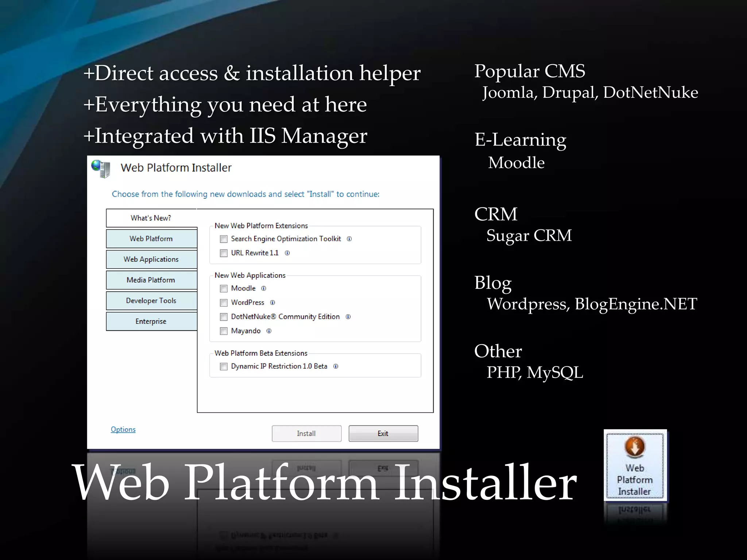This screenshot has width=747, height=560.
Task: Tick the Moodle checkbox
Action: pos(224,289)
